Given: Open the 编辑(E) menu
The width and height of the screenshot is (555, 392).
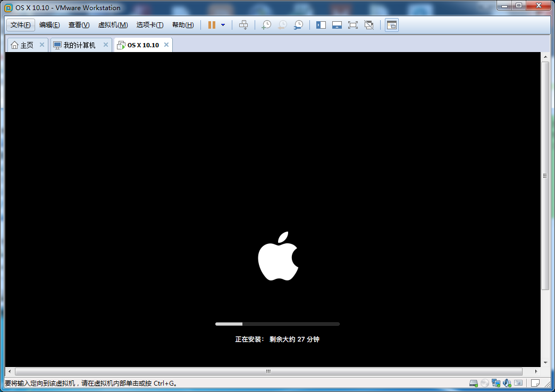Looking at the screenshot, I should [49, 25].
